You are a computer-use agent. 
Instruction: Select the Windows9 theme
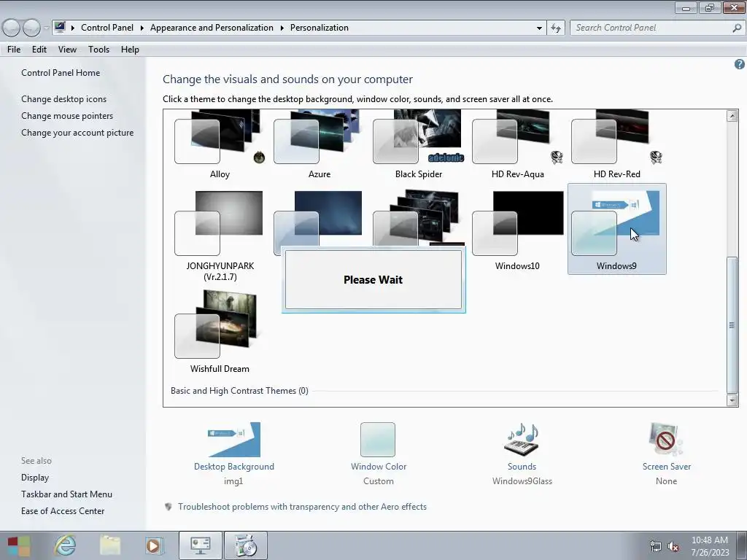[616, 230]
